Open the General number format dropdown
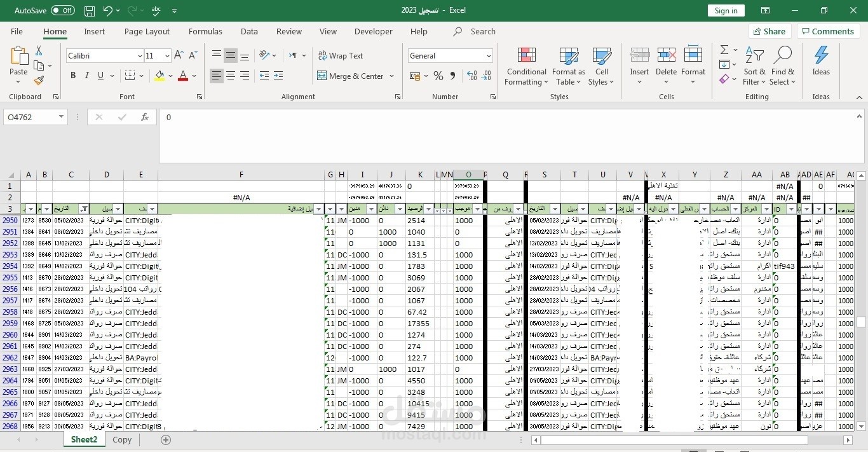 [x=489, y=56]
